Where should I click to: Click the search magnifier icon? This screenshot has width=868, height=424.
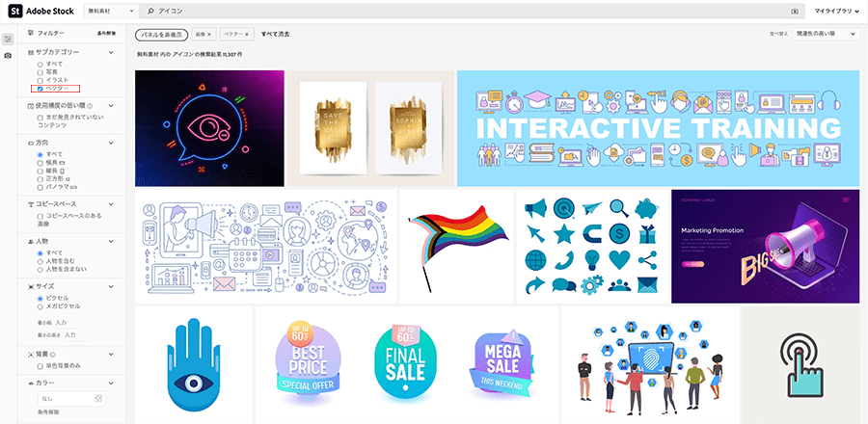tap(150, 11)
